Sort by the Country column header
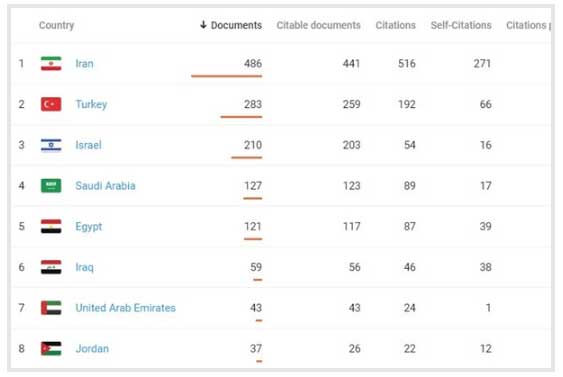Viewport: 563px width, 377px height. tap(56, 25)
